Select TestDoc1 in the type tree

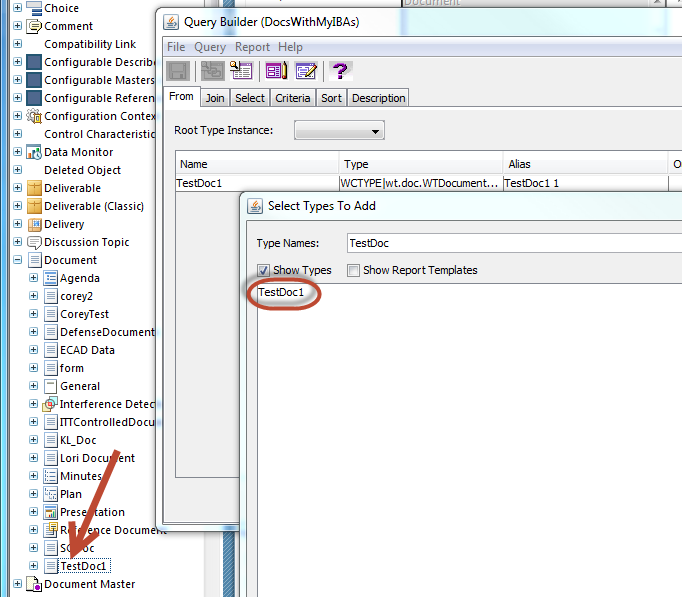(83, 566)
